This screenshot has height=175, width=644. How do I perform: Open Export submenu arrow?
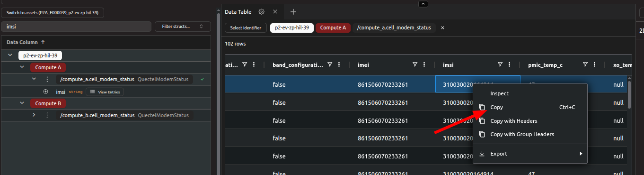(x=581, y=154)
